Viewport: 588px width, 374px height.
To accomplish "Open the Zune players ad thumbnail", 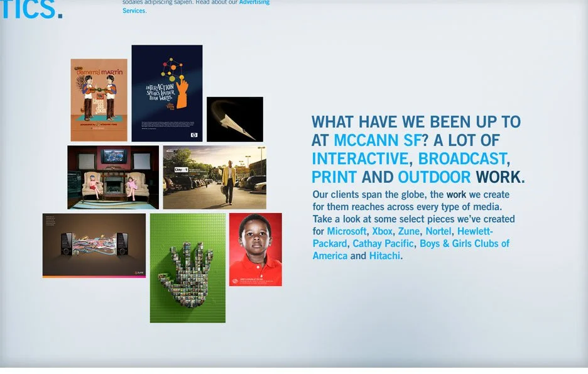I will [x=94, y=246].
